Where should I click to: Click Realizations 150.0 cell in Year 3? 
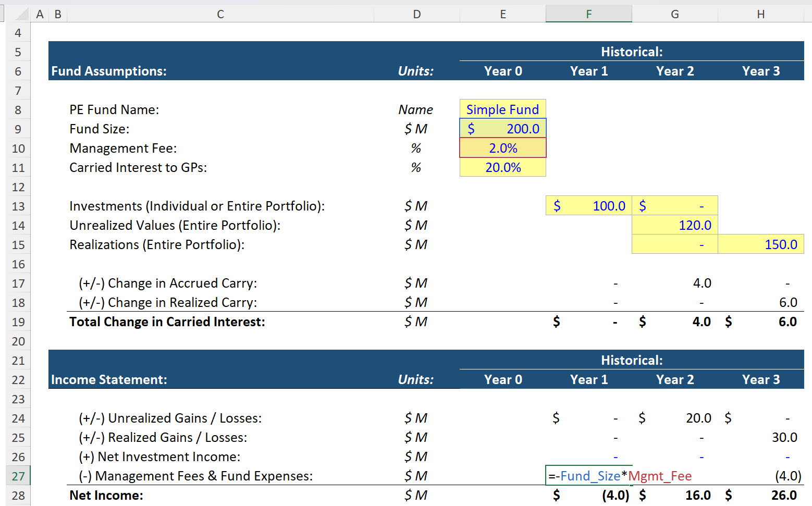tap(761, 244)
